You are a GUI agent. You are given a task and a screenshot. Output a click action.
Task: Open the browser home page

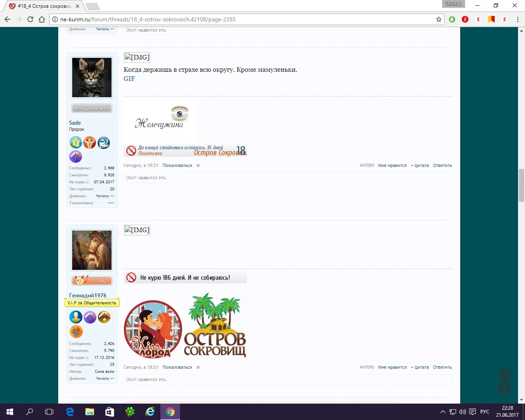42,19
